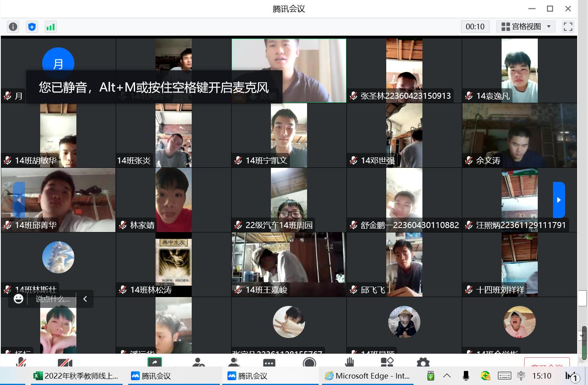This screenshot has height=385, width=588.
Task: Click the muted mic icon beside 邱飞飞
Action: pos(353,290)
